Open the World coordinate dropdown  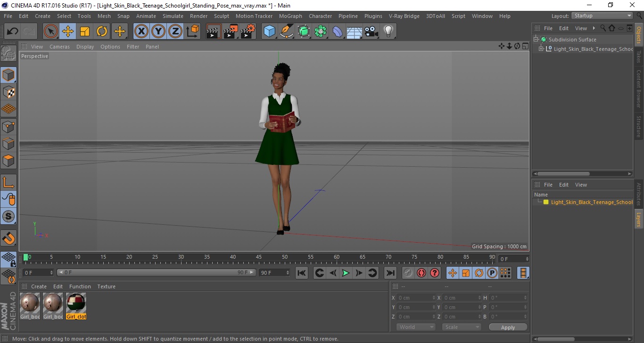(415, 327)
